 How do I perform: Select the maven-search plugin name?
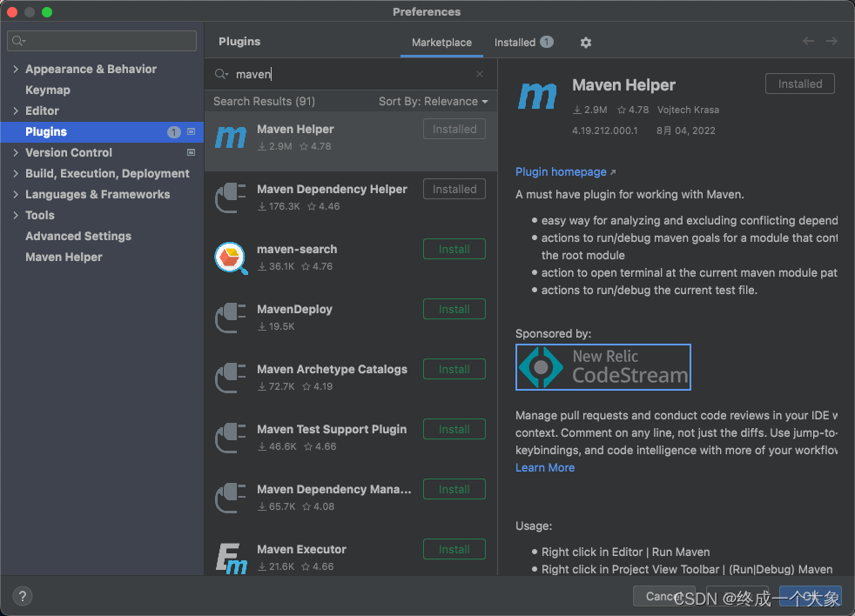pos(297,249)
